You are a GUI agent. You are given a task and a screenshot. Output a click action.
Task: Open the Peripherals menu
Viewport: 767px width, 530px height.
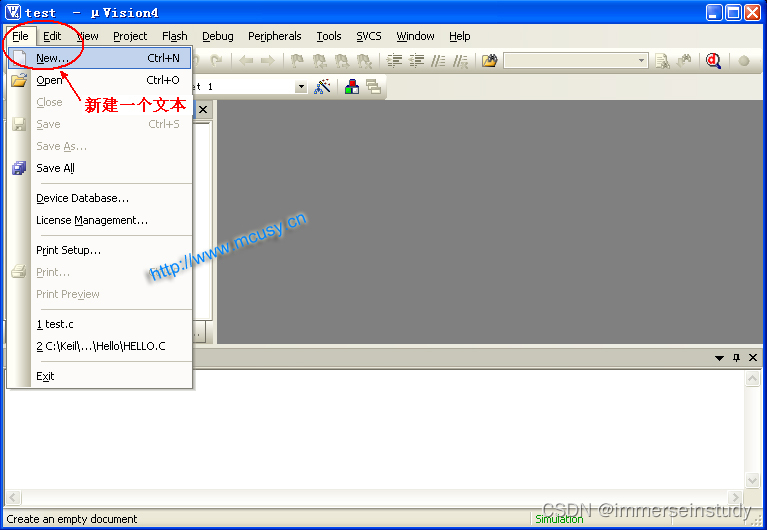click(274, 36)
